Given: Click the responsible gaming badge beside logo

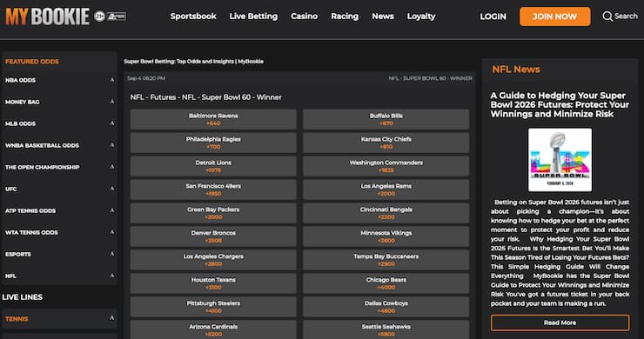Looking at the screenshot, I should coord(117,17).
